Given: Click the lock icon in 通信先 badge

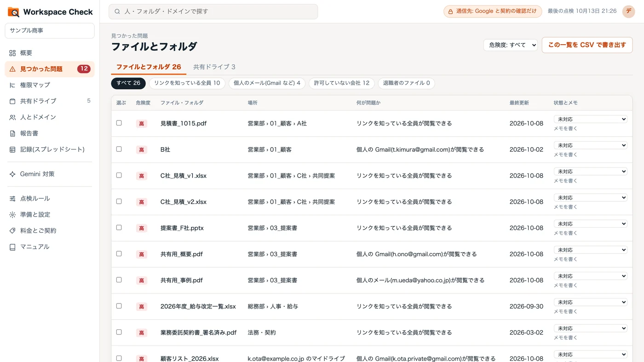Looking at the screenshot, I should (451, 11).
